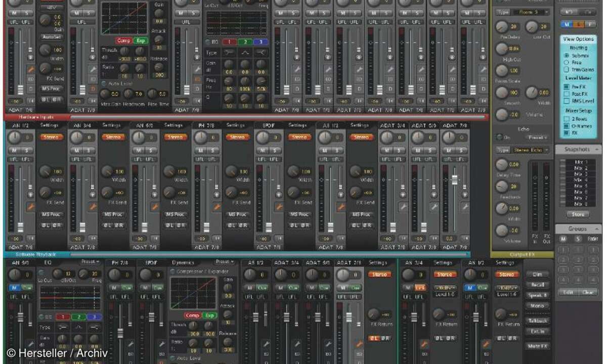Select the Submix routing radio button
The image size is (607, 364).
point(567,55)
